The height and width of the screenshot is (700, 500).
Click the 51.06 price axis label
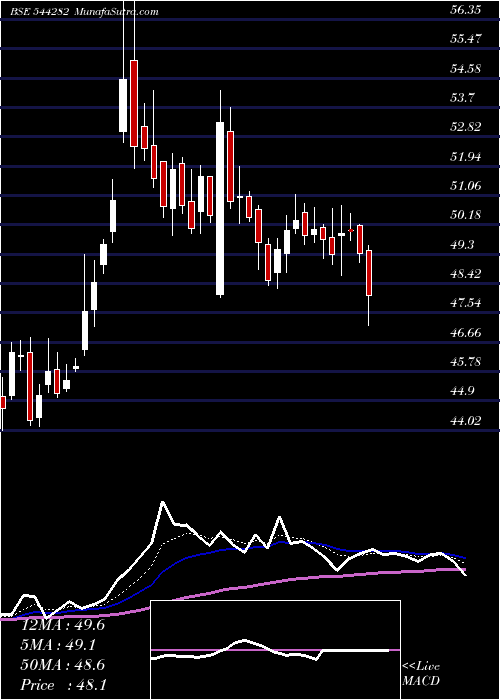(x=465, y=186)
